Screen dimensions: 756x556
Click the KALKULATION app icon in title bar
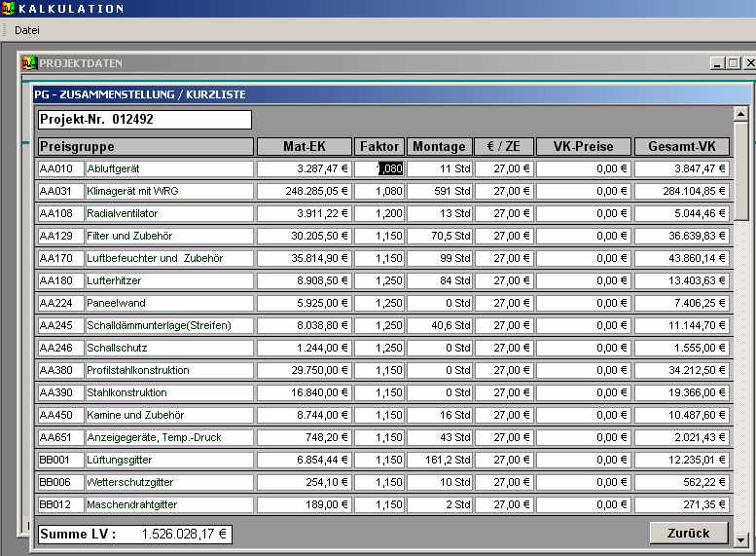coord(9,9)
